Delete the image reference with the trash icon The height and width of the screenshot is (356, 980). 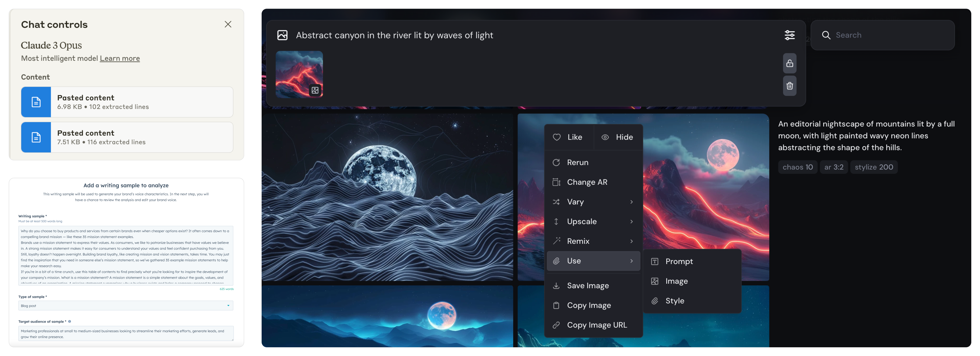click(789, 86)
